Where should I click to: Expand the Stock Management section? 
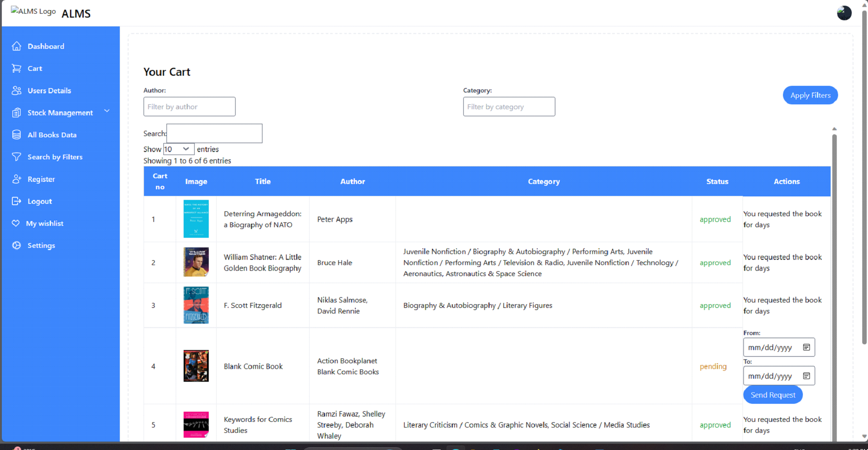coord(107,111)
